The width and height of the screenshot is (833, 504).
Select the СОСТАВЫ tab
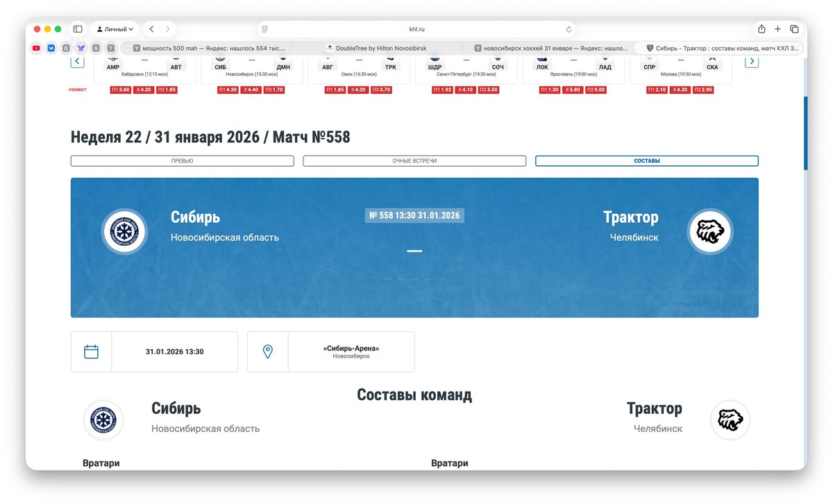coord(647,161)
